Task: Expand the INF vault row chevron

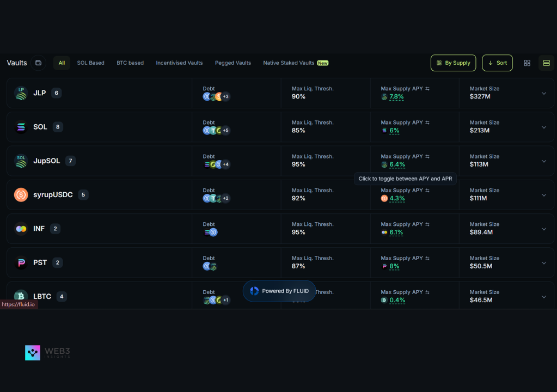Action: point(543,229)
